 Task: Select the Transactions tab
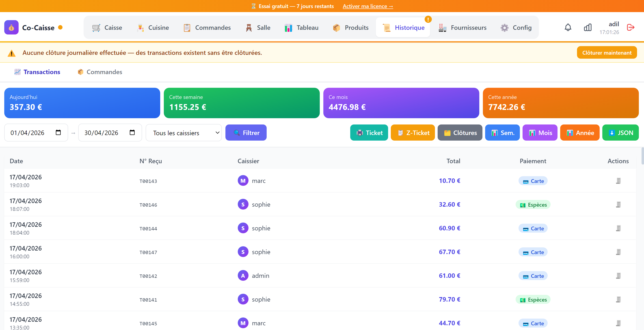(x=37, y=72)
